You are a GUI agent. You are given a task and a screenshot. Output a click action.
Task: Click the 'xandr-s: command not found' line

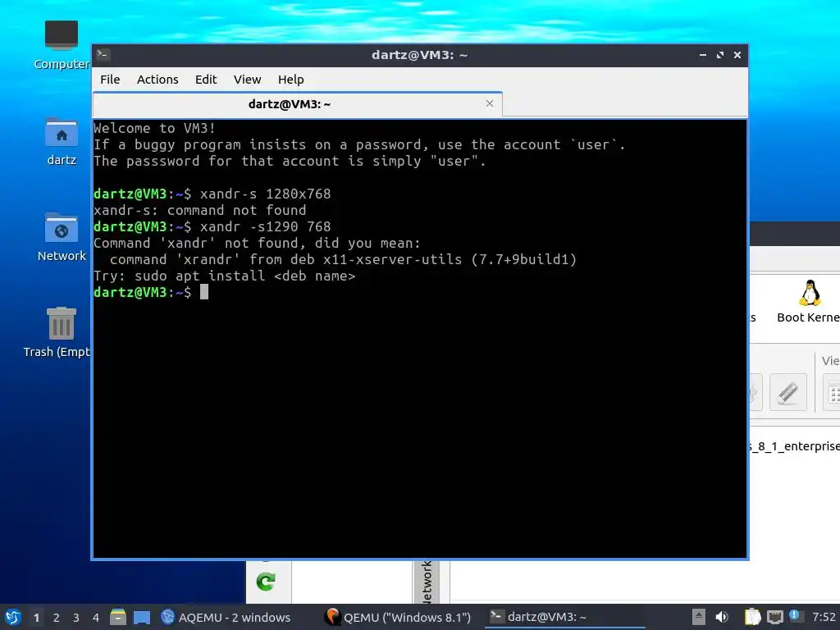tap(200, 211)
